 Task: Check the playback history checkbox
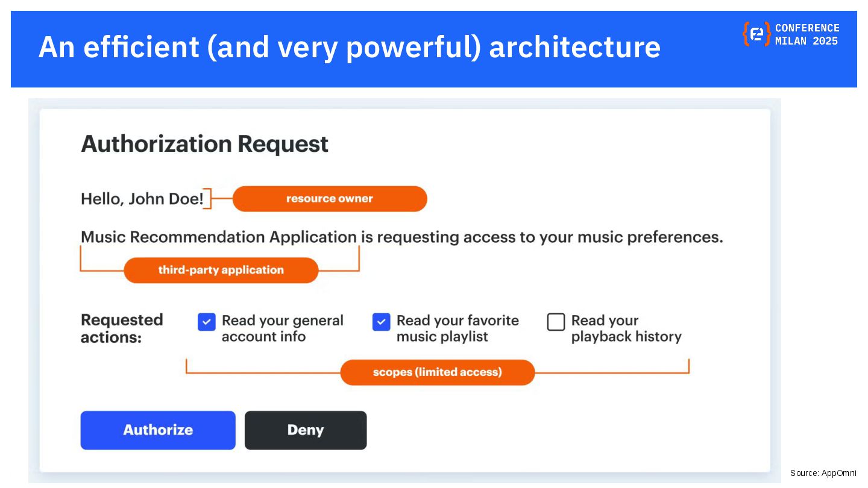click(x=556, y=322)
